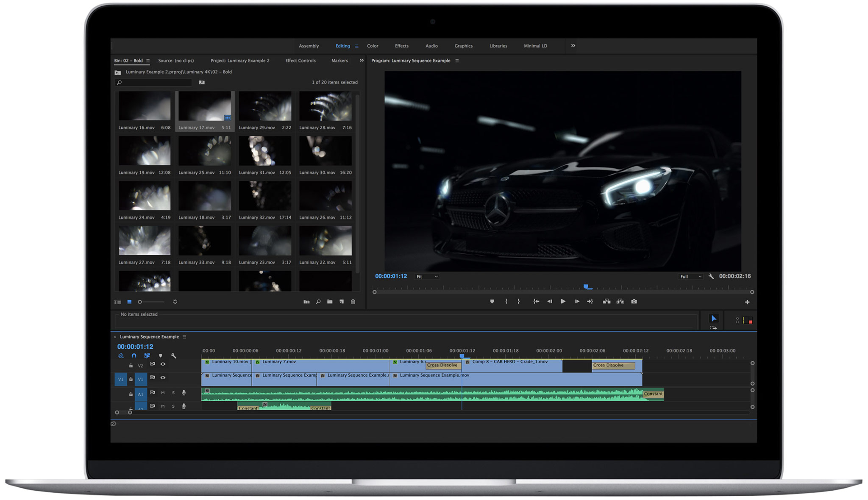Screen dimensions: 868x500
Task: Click the bin trash delete icon
Action: [x=353, y=302]
